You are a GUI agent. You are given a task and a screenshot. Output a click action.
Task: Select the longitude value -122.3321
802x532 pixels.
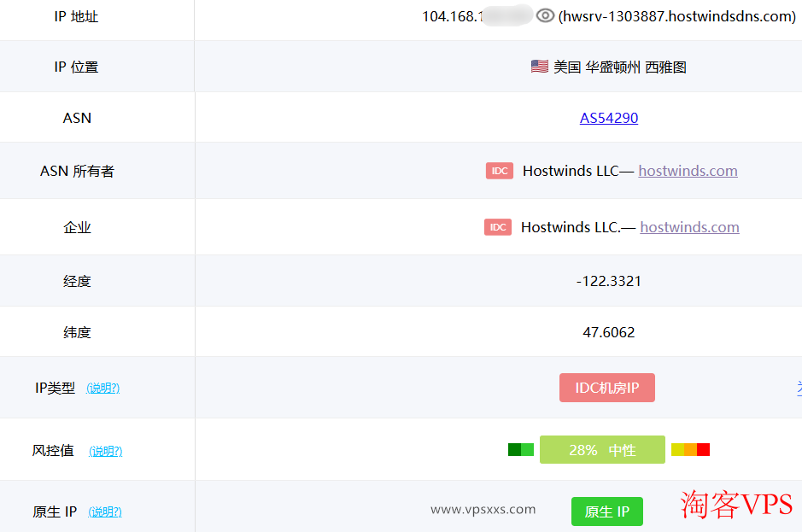tap(609, 281)
